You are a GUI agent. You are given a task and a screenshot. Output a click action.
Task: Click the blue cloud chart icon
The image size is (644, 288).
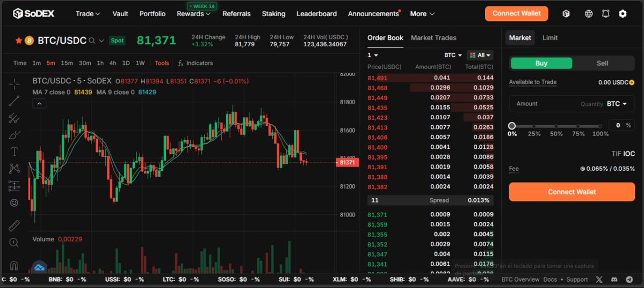(39, 268)
